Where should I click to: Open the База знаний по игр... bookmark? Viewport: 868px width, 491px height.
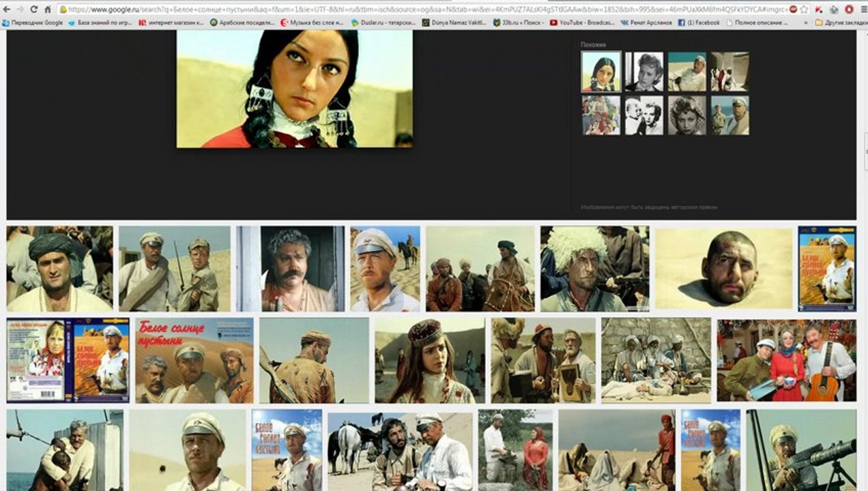click(99, 23)
